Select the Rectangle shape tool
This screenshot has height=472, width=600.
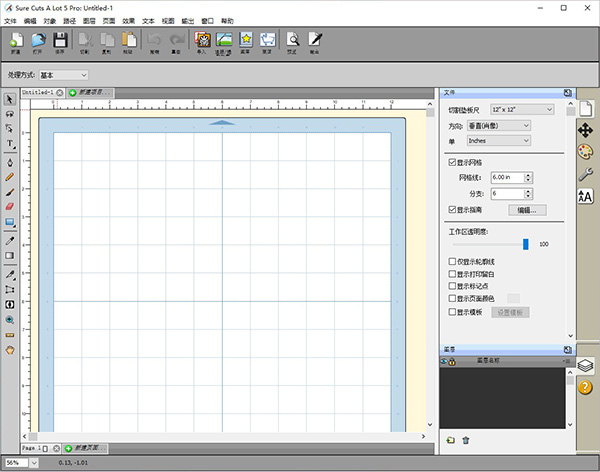(10, 222)
